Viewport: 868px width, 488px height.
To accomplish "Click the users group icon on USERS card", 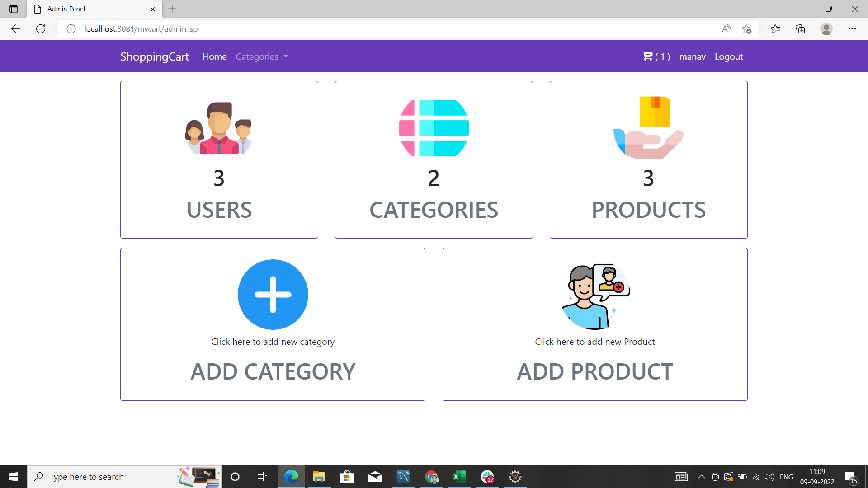I will click(x=219, y=128).
